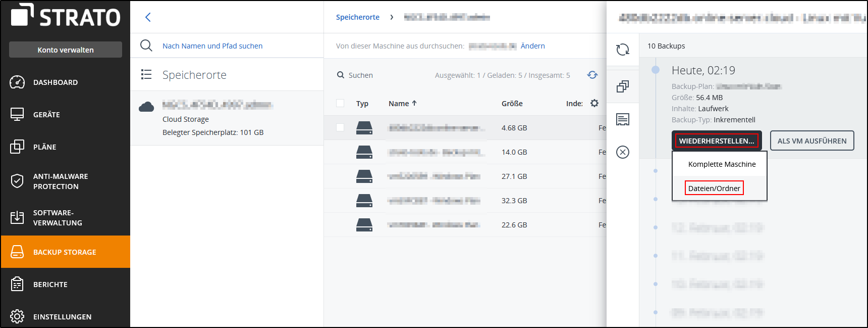Choose Dateien/Ordner from restore menu

(x=714, y=188)
